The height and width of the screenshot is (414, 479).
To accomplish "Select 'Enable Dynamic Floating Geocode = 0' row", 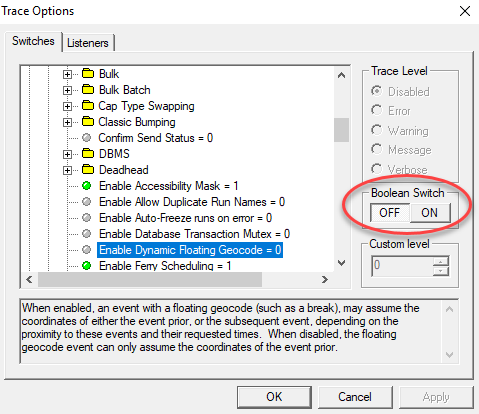I will [x=190, y=250].
